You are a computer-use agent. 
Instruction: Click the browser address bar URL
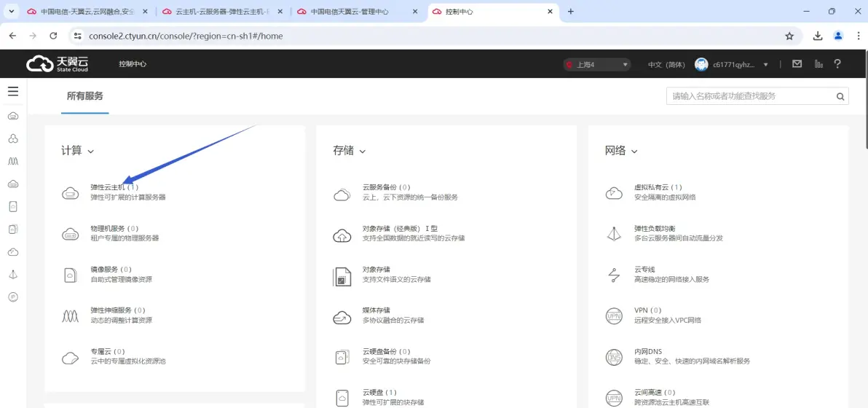pyautogui.click(x=186, y=36)
